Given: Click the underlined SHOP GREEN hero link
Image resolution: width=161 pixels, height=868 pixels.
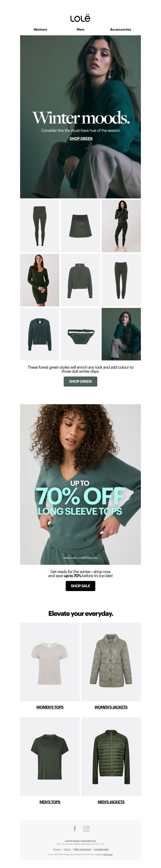Looking at the screenshot, I should tap(81, 139).
